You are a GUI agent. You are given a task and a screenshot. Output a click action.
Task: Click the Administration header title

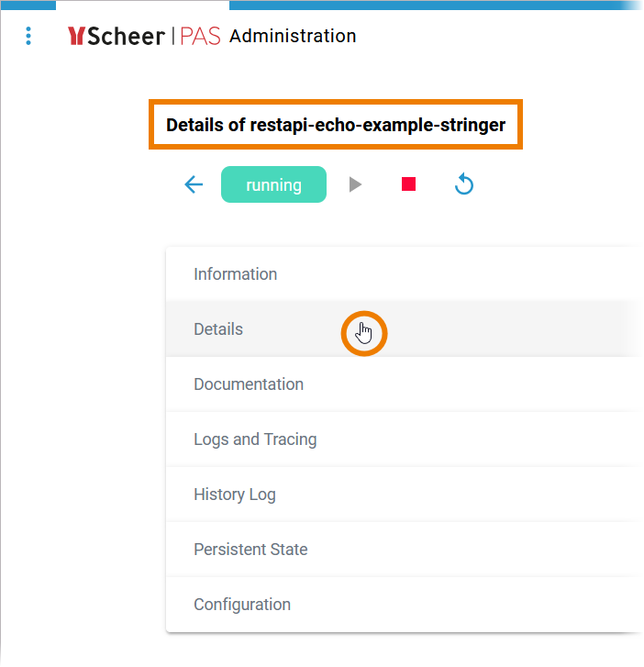293,36
